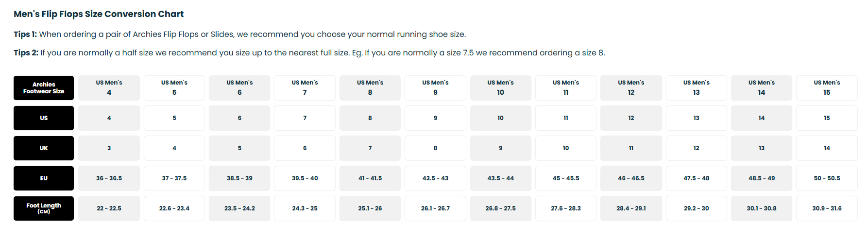Select the "US Men's 4" column header
Image resolution: width=868 pixels, height=225 pixels.
click(x=109, y=88)
